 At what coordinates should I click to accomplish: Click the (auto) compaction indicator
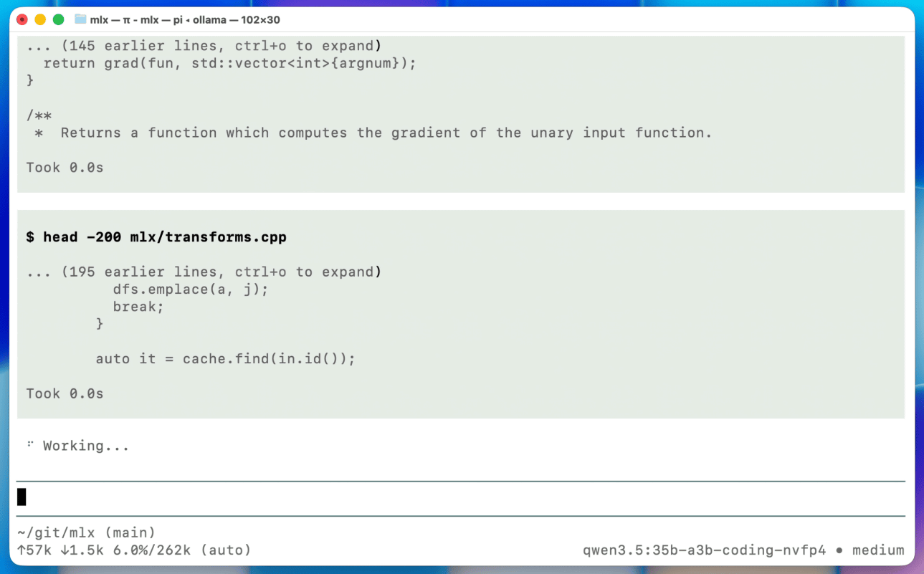225,550
